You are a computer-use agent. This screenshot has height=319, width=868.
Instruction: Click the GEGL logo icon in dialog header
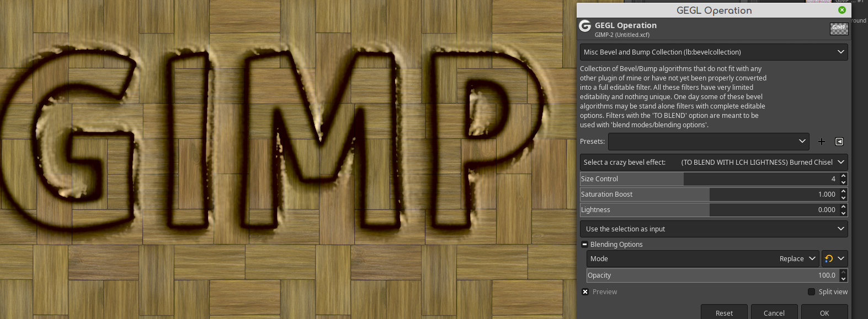(585, 26)
